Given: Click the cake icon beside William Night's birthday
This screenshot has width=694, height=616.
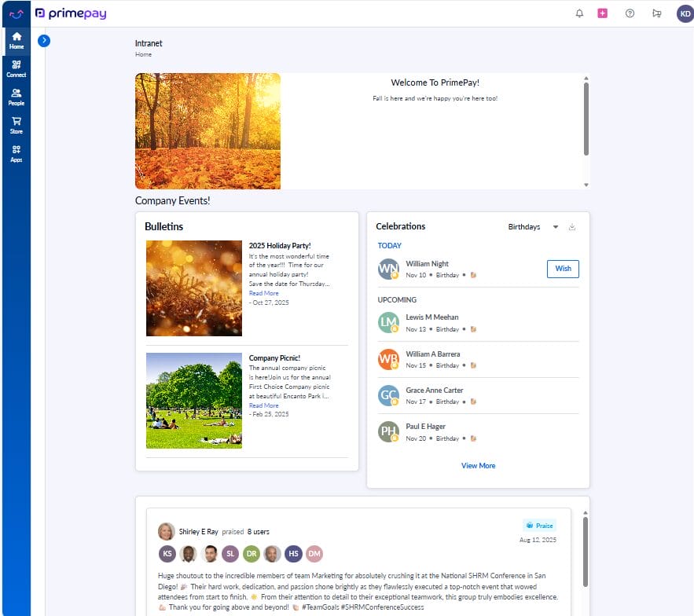Looking at the screenshot, I should (474, 275).
